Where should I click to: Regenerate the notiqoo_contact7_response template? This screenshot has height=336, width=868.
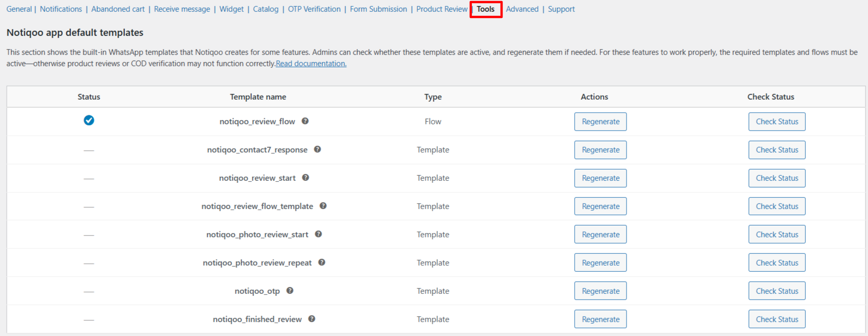pos(600,150)
